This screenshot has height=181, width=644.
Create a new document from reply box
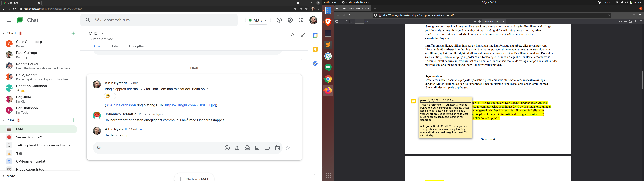pyautogui.click(x=257, y=148)
